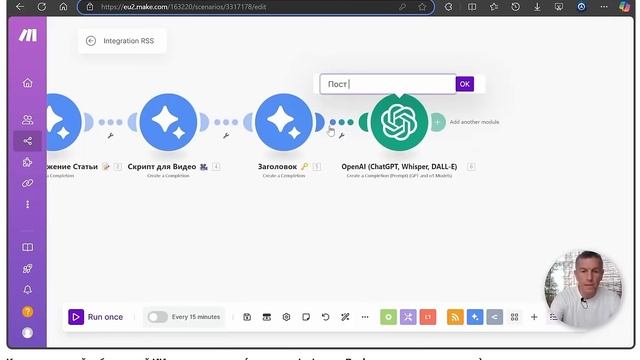
Task: Open the Team (people) sidebar icon
Action: [27, 120]
